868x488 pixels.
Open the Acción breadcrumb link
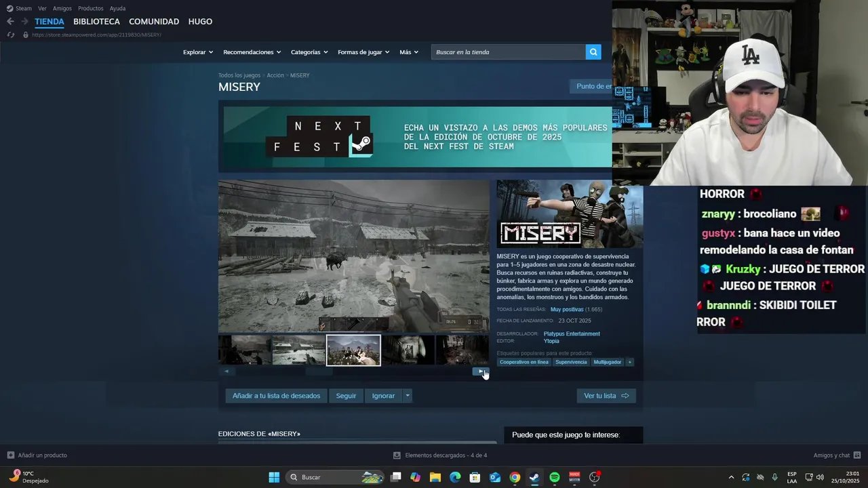click(x=275, y=75)
